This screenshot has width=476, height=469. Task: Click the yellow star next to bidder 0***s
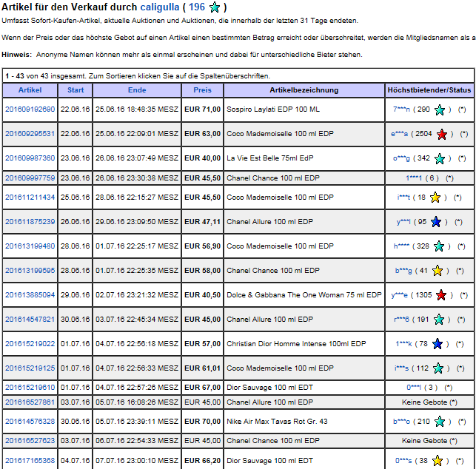click(x=438, y=461)
